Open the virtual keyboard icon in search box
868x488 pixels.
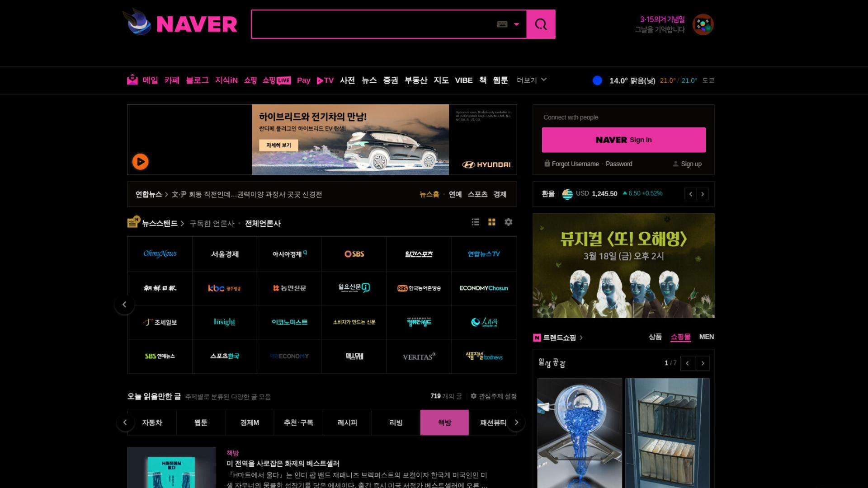(502, 24)
